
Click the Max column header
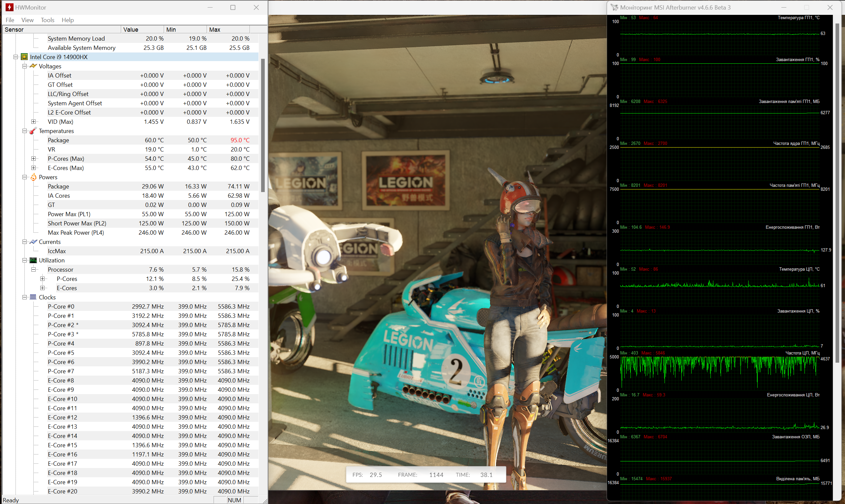[x=228, y=30]
